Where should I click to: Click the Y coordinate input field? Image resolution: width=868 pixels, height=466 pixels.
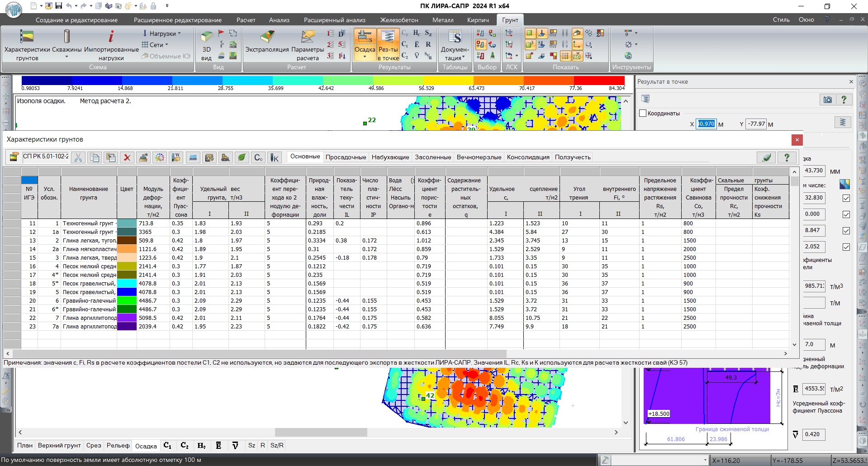[756, 124]
